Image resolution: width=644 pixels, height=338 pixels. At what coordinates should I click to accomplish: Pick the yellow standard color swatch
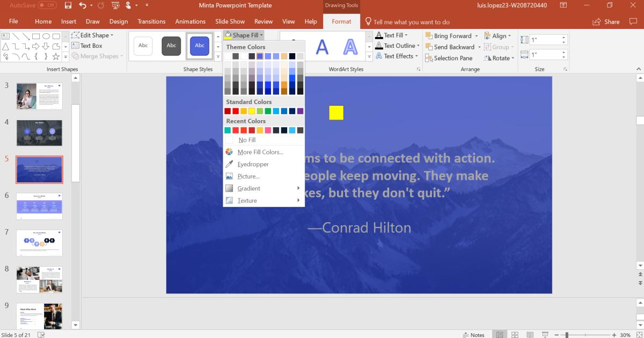(251, 111)
